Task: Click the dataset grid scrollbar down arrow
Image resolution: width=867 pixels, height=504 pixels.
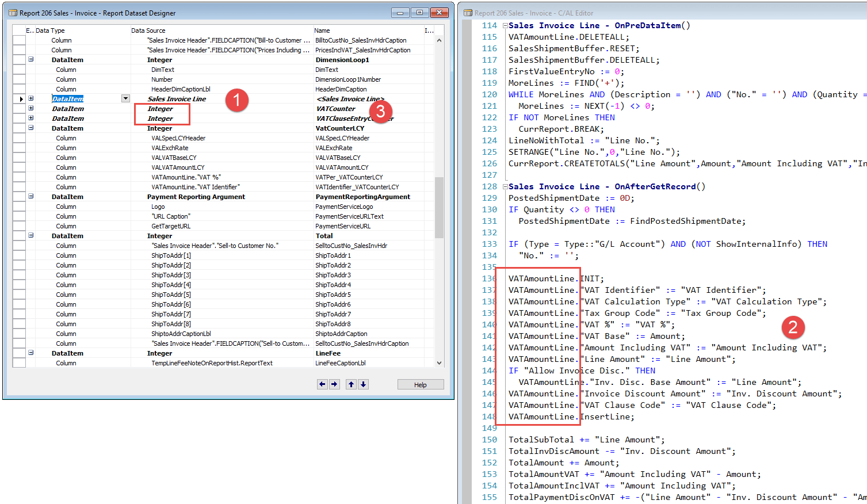Action: click(x=438, y=362)
